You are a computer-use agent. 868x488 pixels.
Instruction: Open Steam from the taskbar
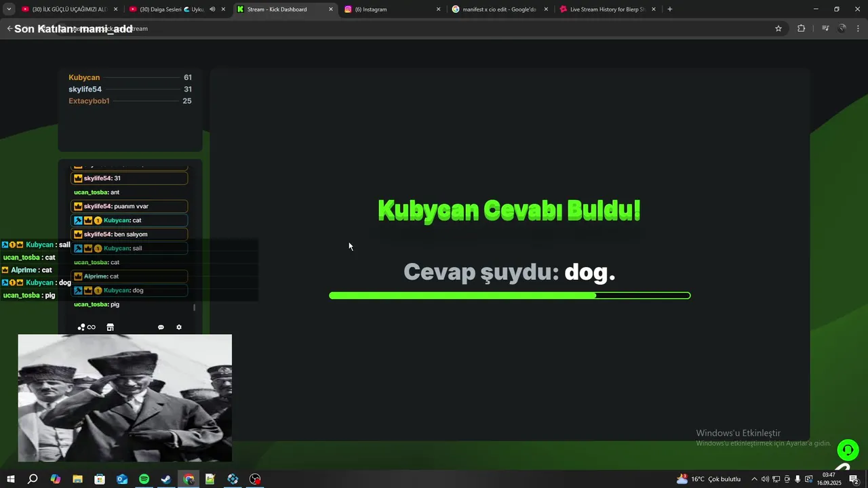tap(166, 479)
